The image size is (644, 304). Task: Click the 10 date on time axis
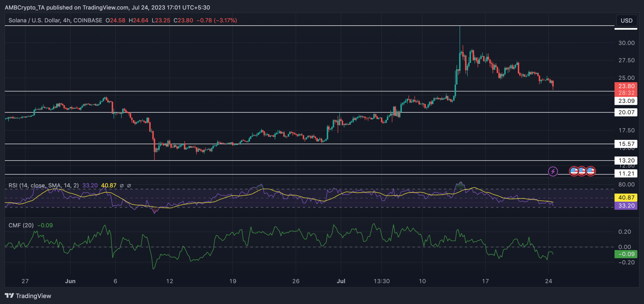tap(422, 281)
